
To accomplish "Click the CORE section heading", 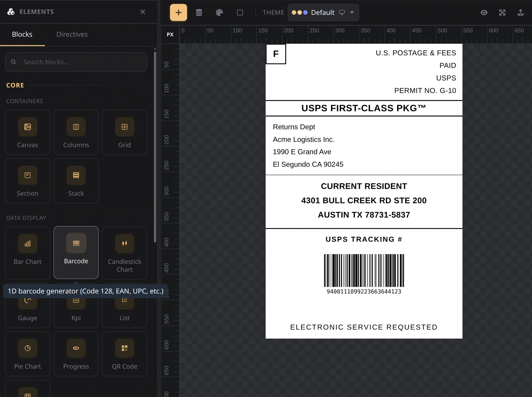I will coord(15,85).
